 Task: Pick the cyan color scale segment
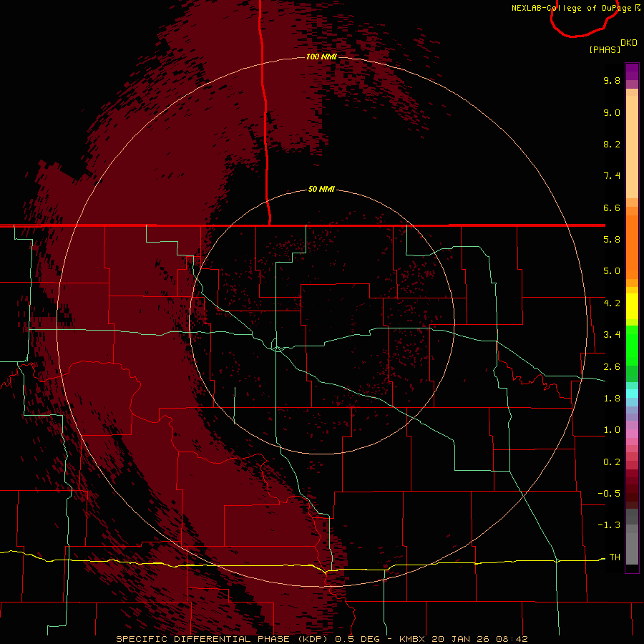[x=632, y=394]
